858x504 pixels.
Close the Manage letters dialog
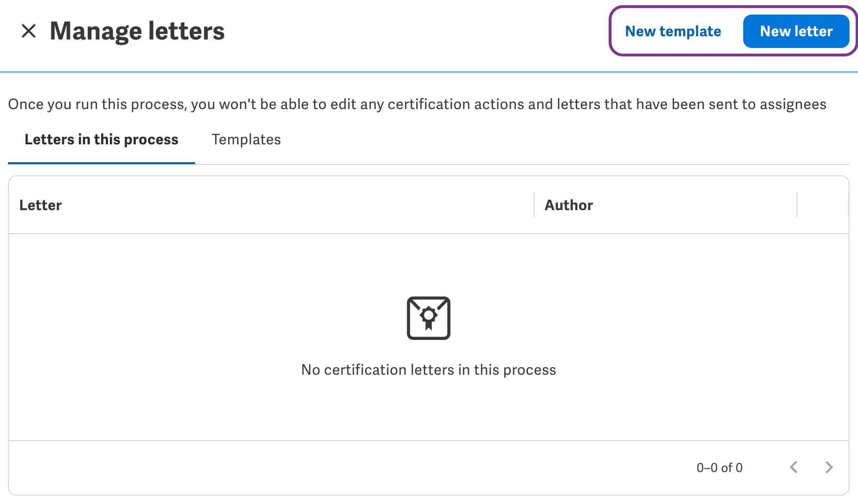(x=29, y=31)
